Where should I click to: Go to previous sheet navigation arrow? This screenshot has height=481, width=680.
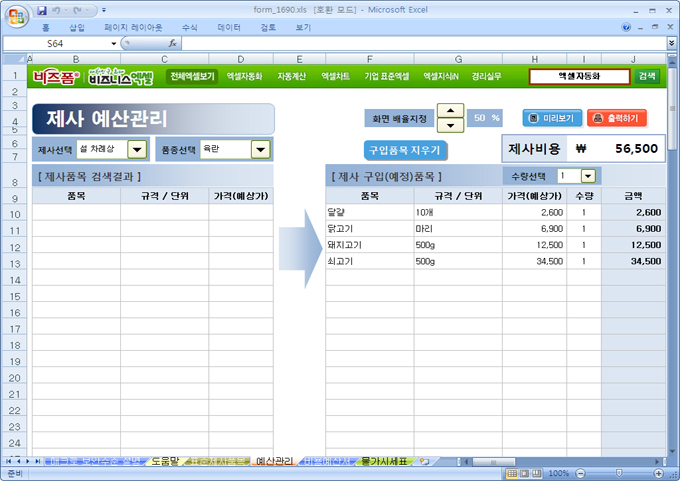pyautogui.click(x=18, y=461)
